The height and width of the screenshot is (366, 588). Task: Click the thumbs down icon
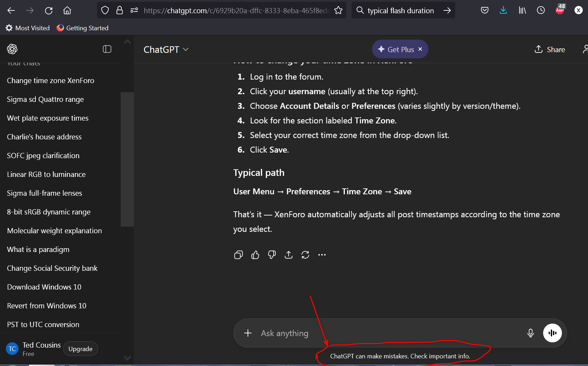272,255
